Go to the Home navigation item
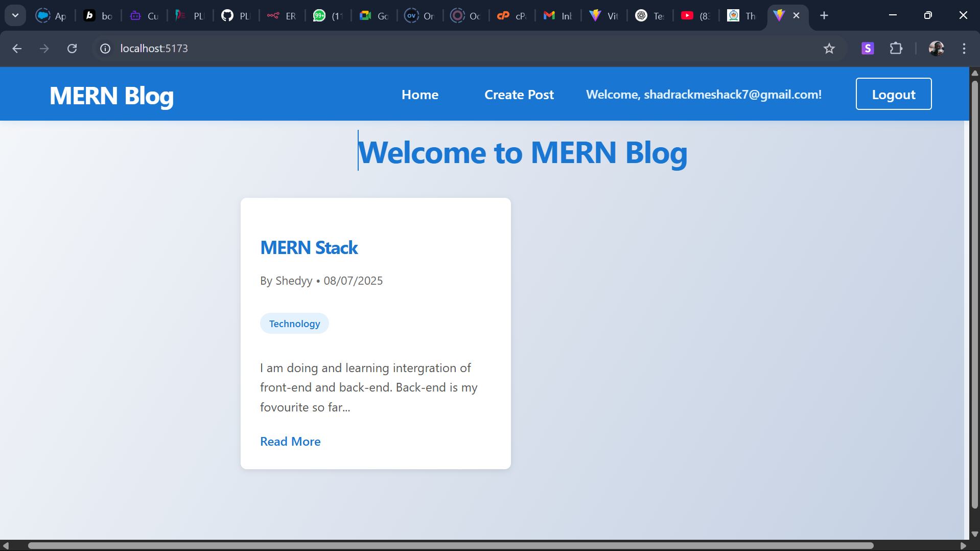The height and width of the screenshot is (551, 980). coord(419,94)
